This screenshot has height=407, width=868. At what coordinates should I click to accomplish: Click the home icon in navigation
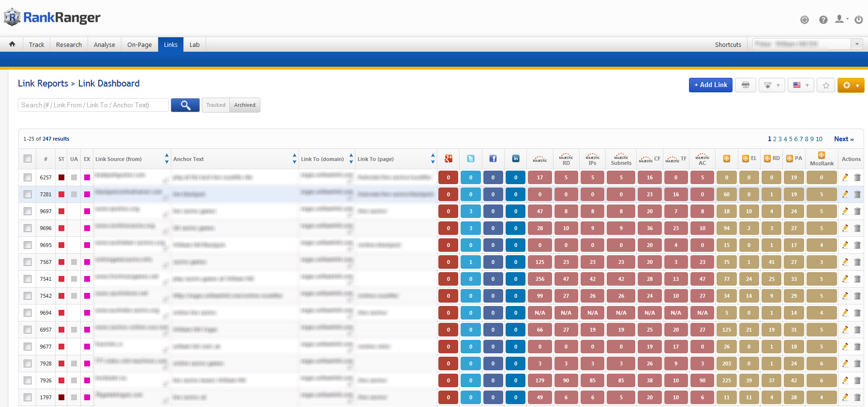(x=12, y=44)
